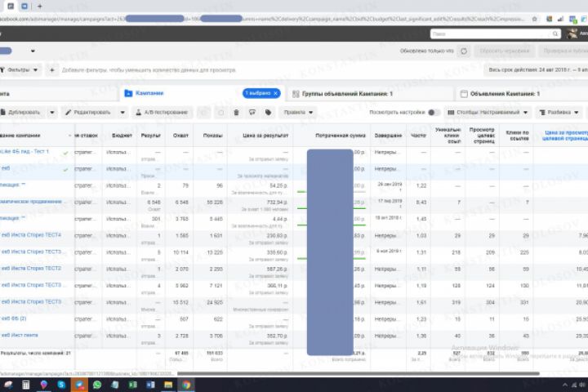This screenshot has width=588, height=392.
Task: Click the filter text field 'Добавьте фильтры'
Action: (x=149, y=70)
